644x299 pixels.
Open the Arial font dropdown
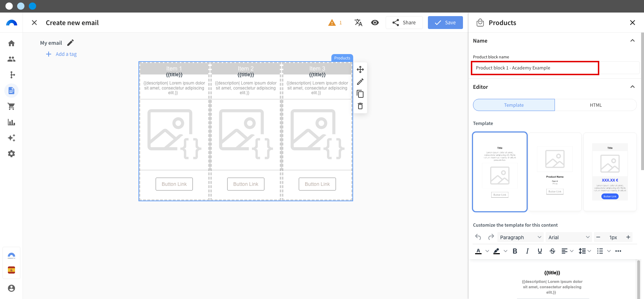click(569, 237)
